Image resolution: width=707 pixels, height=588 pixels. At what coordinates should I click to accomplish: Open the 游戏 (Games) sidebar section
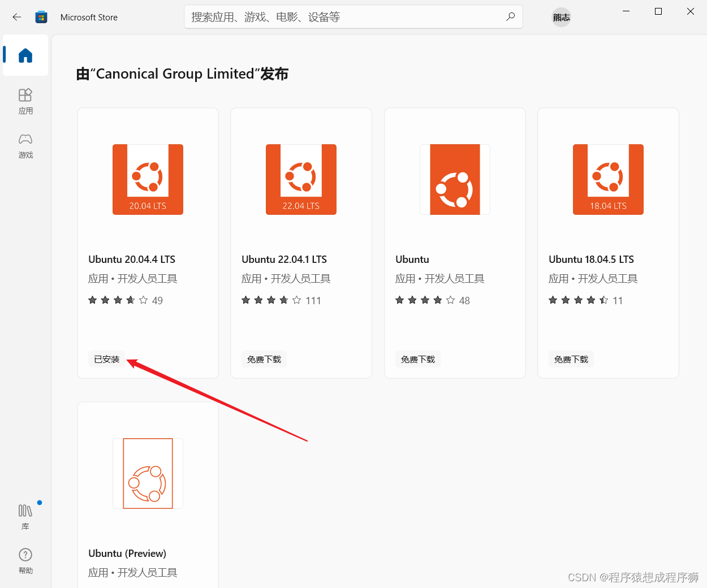click(25, 145)
